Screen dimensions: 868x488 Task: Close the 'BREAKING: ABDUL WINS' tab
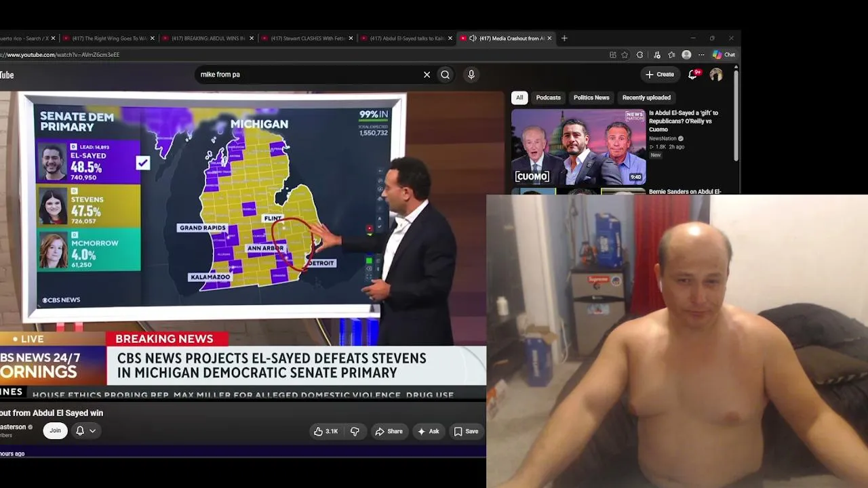252,39
